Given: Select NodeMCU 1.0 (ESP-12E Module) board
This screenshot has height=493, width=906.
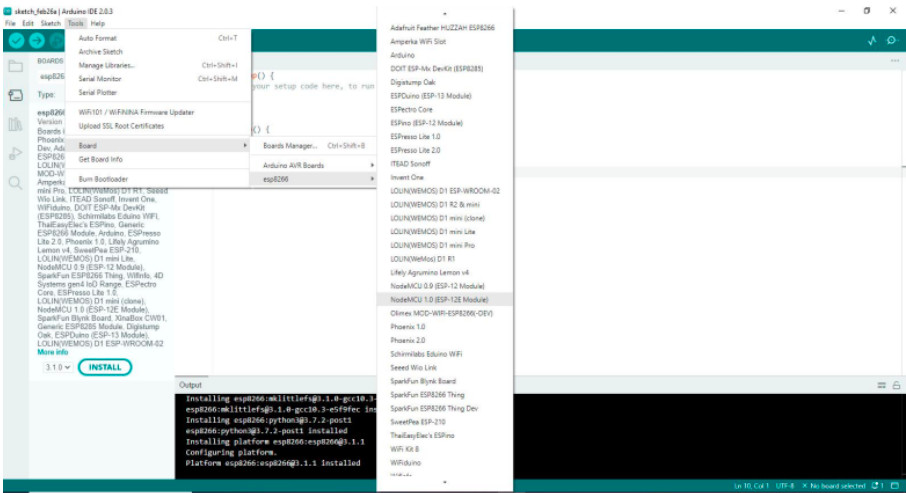Looking at the screenshot, I should 444,300.
